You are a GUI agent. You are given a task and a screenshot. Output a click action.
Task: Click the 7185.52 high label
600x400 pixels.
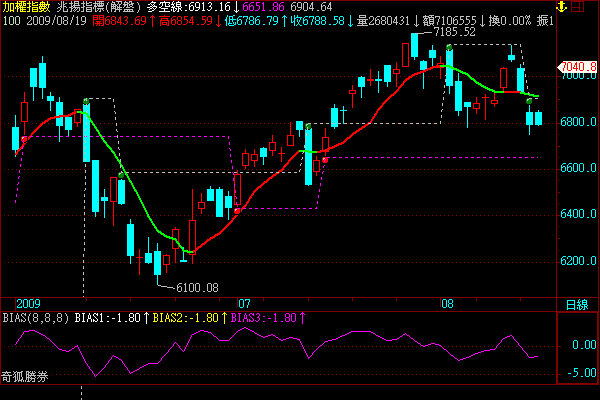point(454,32)
